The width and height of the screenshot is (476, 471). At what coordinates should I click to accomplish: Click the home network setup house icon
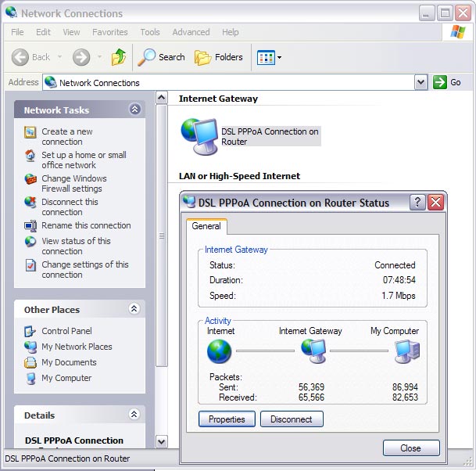point(30,156)
